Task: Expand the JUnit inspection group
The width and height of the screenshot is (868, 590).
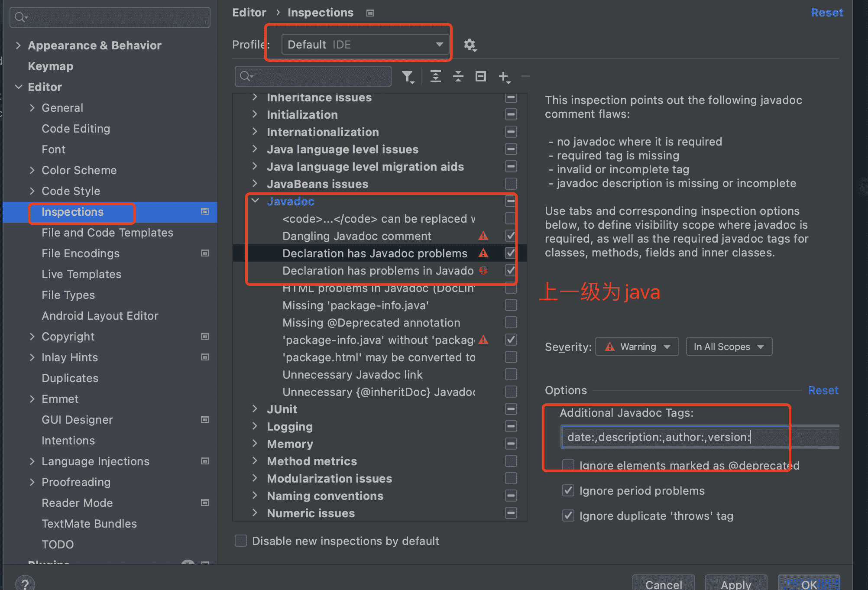Action: pyautogui.click(x=255, y=409)
